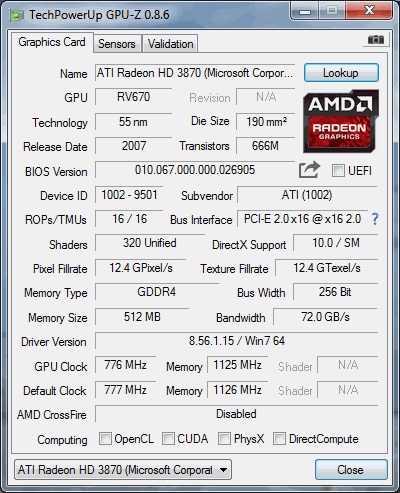Minimize the GPU-Z window
The width and height of the screenshot is (400, 493).
click(x=305, y=11)
